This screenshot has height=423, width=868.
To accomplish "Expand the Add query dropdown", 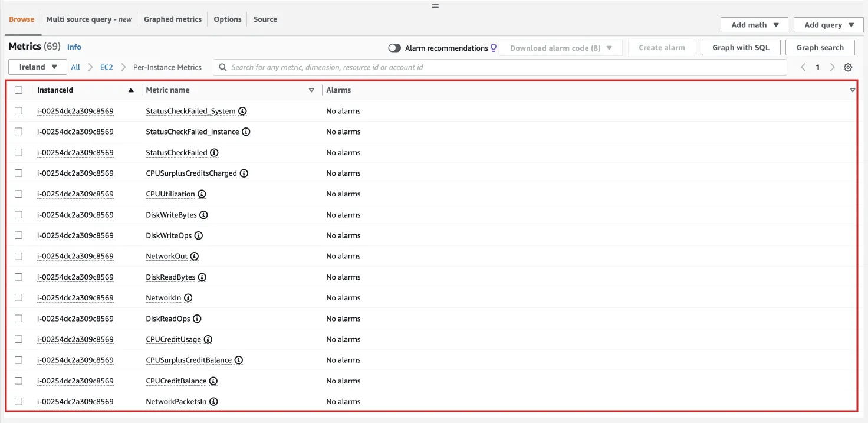I will [x=828, y=24].
